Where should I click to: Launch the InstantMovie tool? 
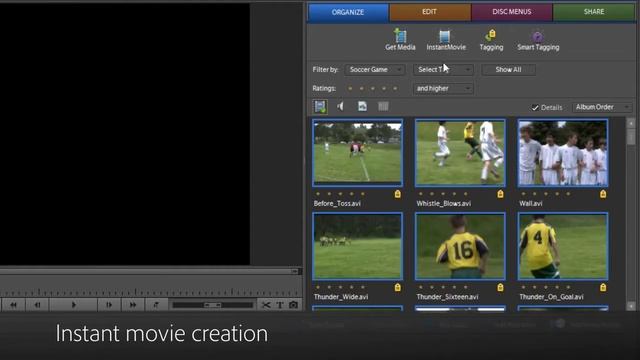click(446, 40)
